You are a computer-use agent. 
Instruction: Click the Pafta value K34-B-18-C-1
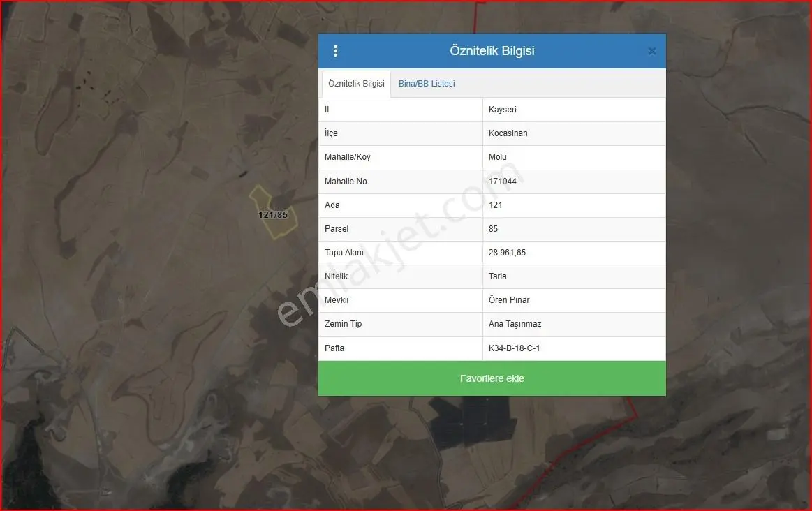pos(515,348)
